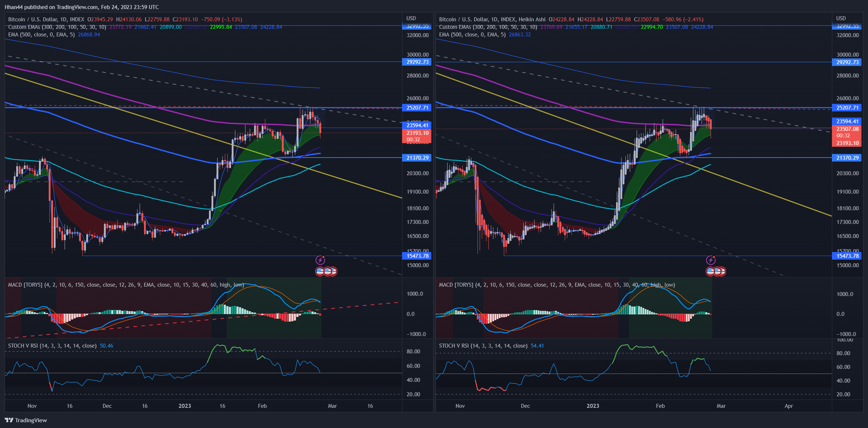This screenshot has width=868, height=428.
Task: Click the 32992.55 price label in left chart
Action: point(417,26)
